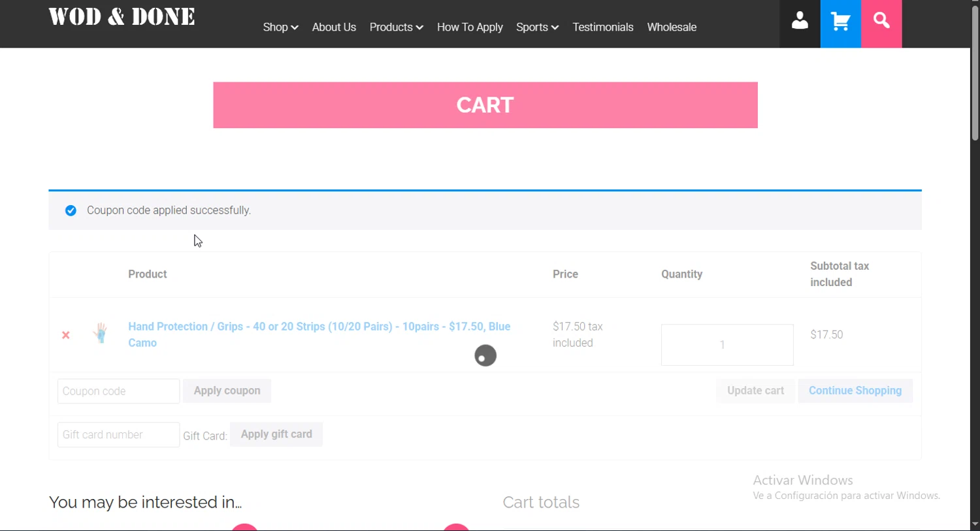Click the "Subtotal tax included" column header
Screen dimensions: 980x531
click(840, 274)
